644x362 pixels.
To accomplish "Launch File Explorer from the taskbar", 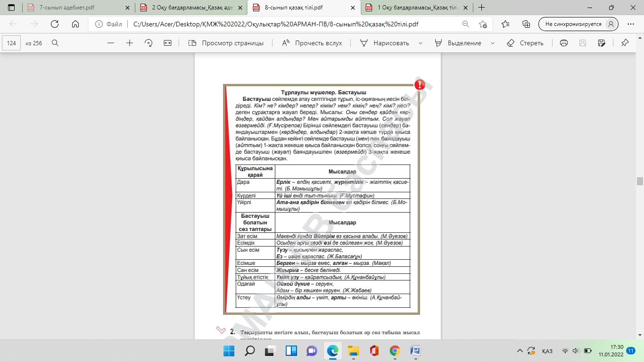I will click(x=353, y=351).
